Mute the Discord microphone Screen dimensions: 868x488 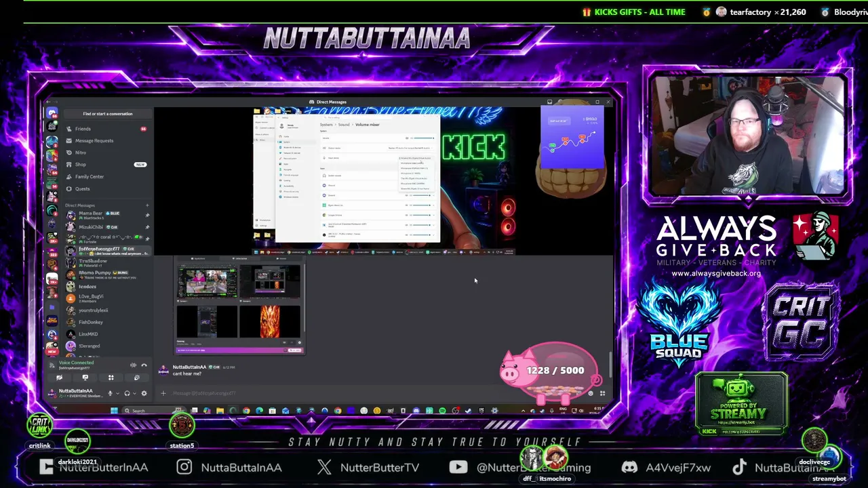pos(110,393)
